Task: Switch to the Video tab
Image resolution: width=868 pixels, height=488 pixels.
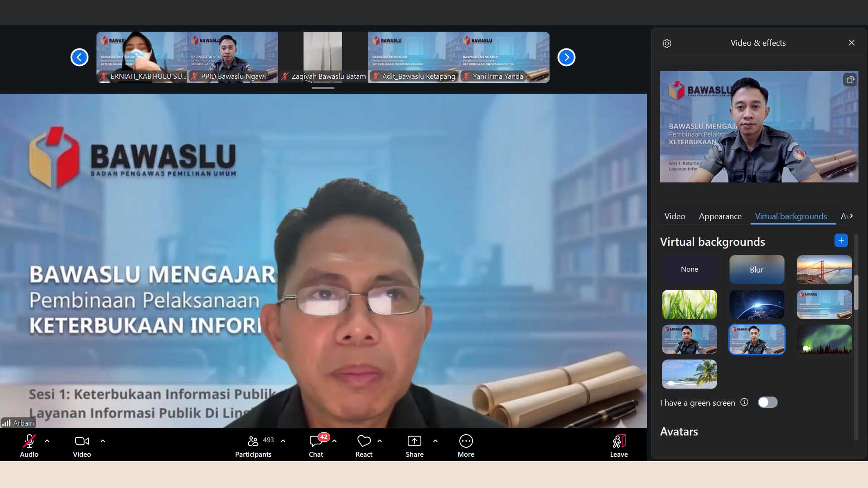Action: pyautogui.click(x=675, y=216)
